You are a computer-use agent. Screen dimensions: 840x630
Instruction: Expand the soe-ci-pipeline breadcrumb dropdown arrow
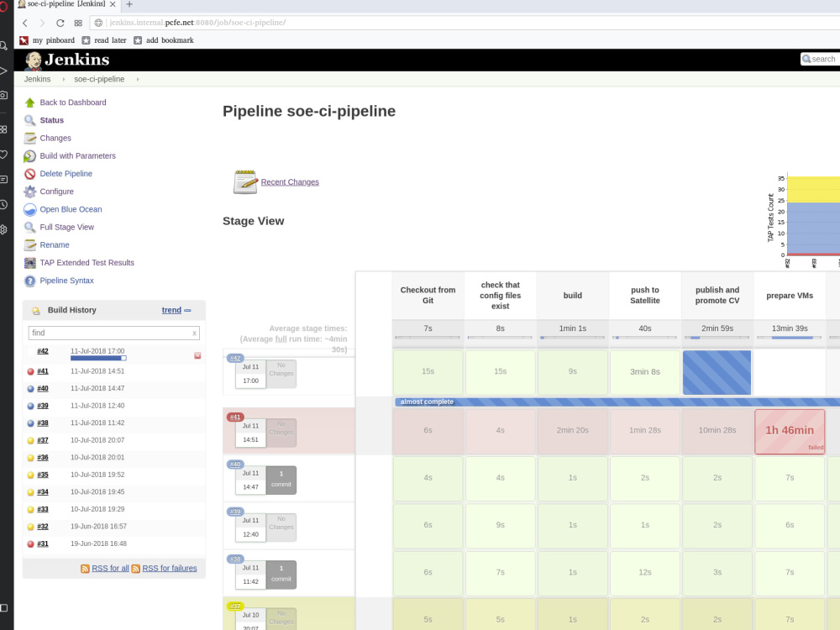pyautogui.click(x=138, y=79)
